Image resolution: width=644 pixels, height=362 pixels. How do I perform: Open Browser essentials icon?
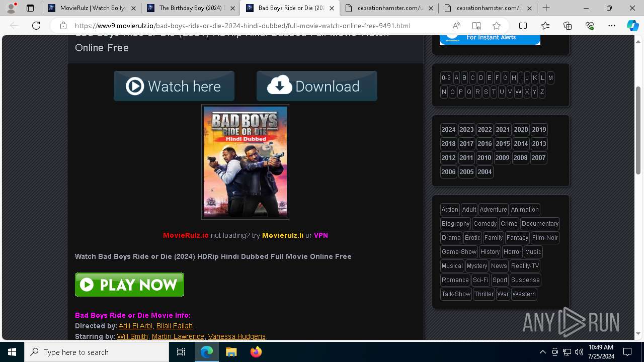[590, 26]
